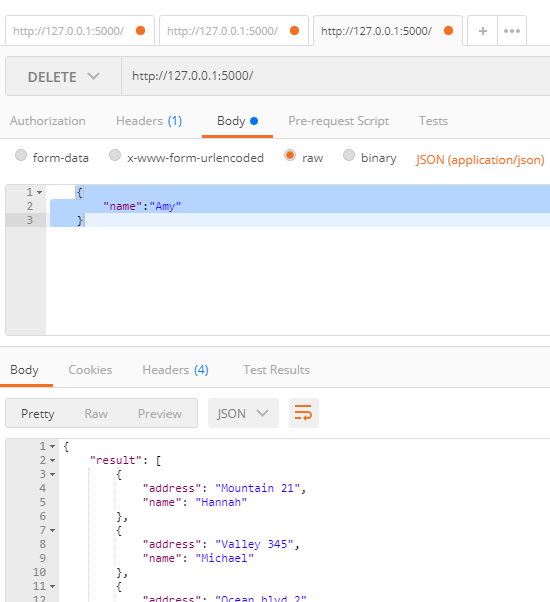This screenshot has width=550, height=602.
Task: Click the "Michael" name value
Action: (x=225, y=558)
